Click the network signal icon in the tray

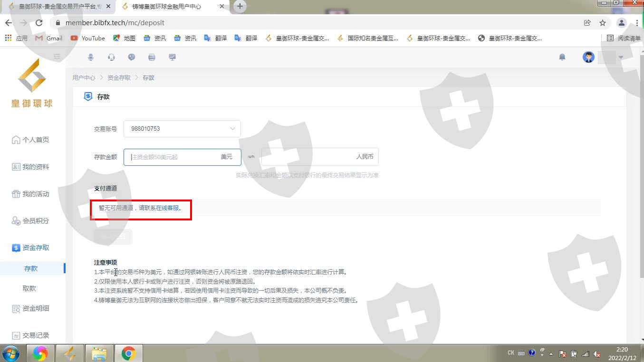[x=586, y=353]
